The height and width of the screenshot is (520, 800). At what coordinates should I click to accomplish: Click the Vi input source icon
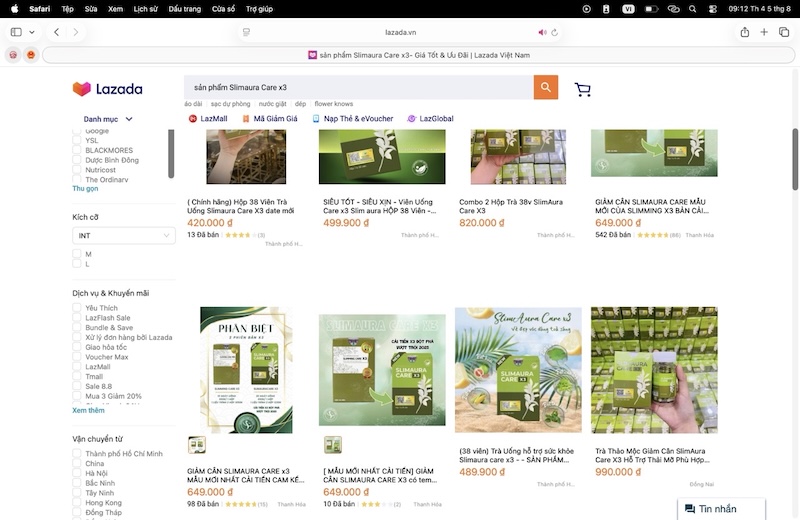pyautogui.click(x=628, y=9)
